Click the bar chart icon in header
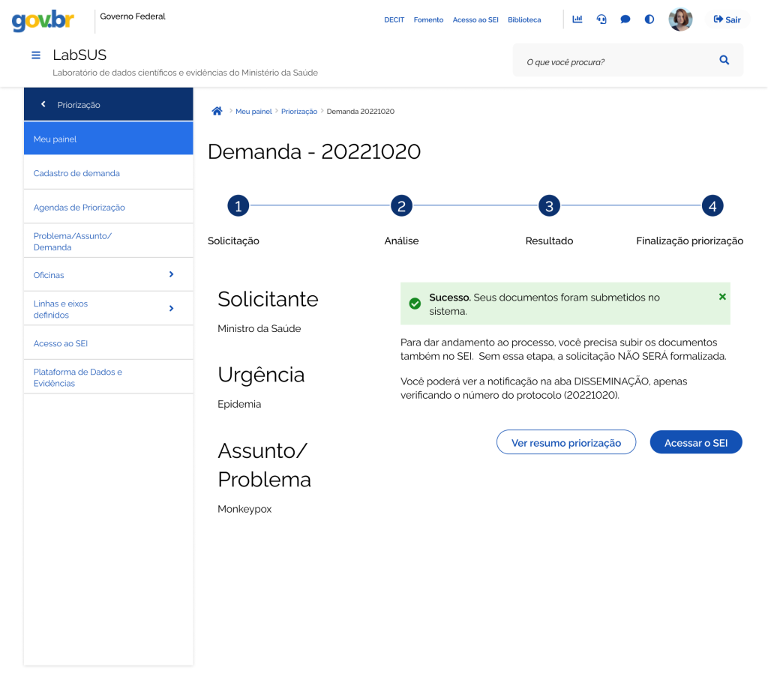The image size is (768, 700). 577,19
